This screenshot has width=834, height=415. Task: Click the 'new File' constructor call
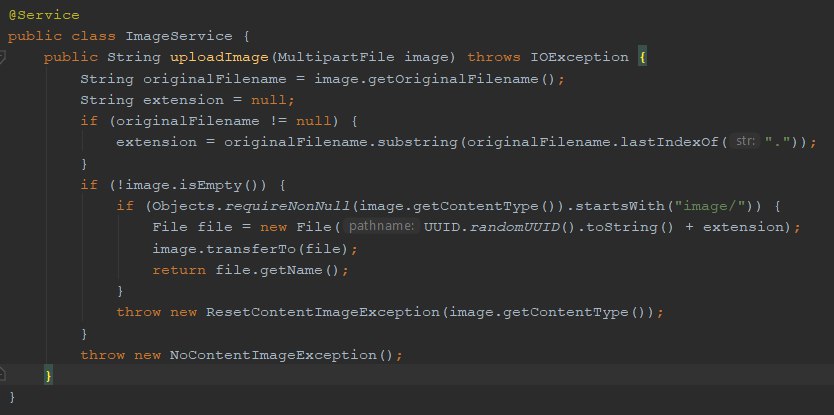pos(296,227)
